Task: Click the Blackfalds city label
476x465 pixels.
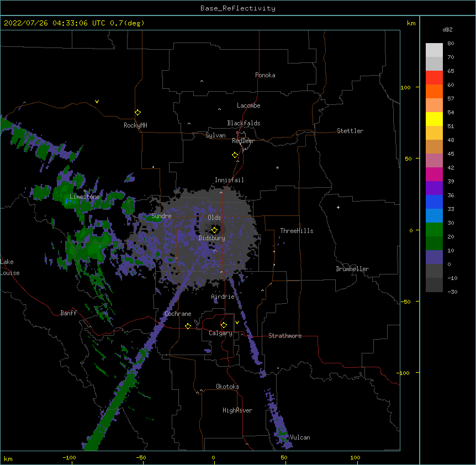Action: [x=244, y=123]
